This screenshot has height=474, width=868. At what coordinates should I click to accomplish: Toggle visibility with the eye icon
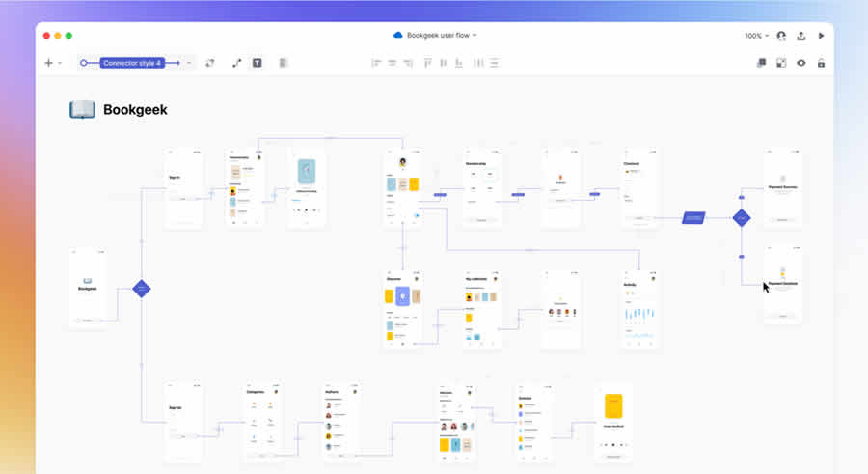(x=800, y=63)
